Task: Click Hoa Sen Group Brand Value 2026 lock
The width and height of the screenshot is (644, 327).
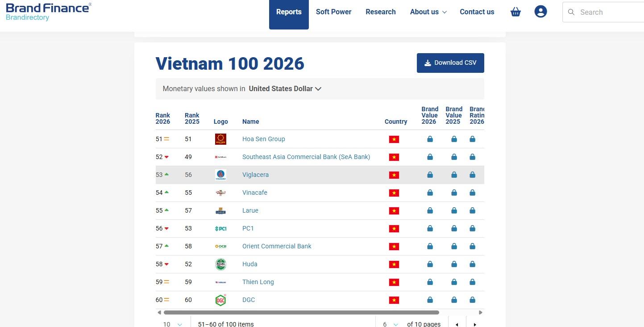Action: pyautogui.click(x=430, y=139)
